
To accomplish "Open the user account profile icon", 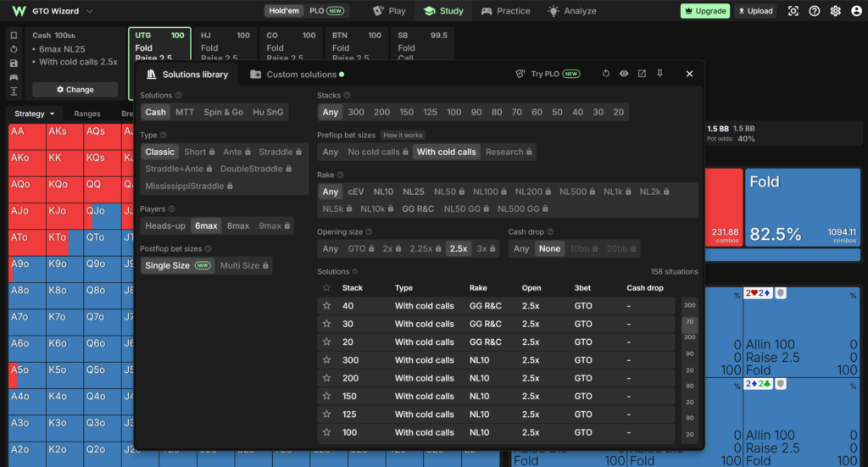I will click(x=856, y=11).
